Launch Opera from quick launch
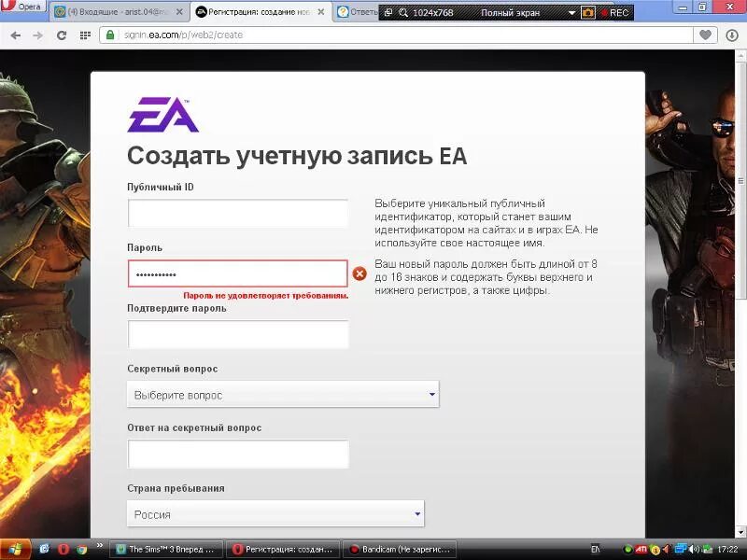 pos(63,549)
